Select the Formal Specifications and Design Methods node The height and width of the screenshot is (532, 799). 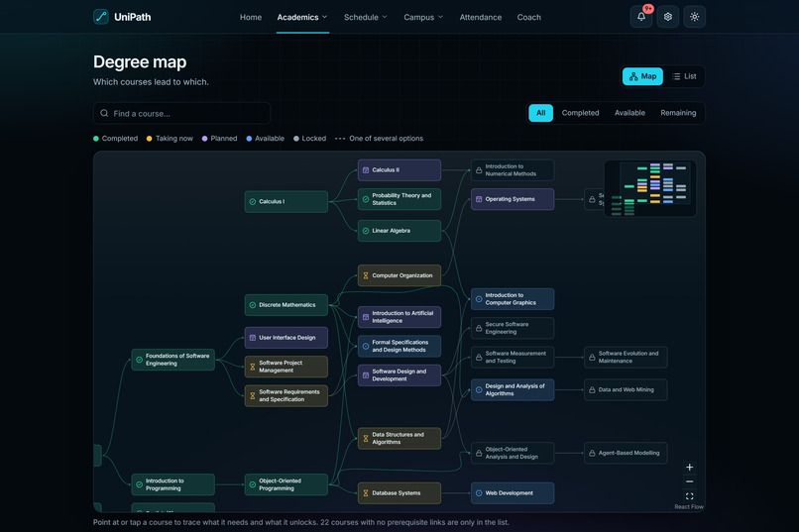pyautogui.click(x=399, y=346)
